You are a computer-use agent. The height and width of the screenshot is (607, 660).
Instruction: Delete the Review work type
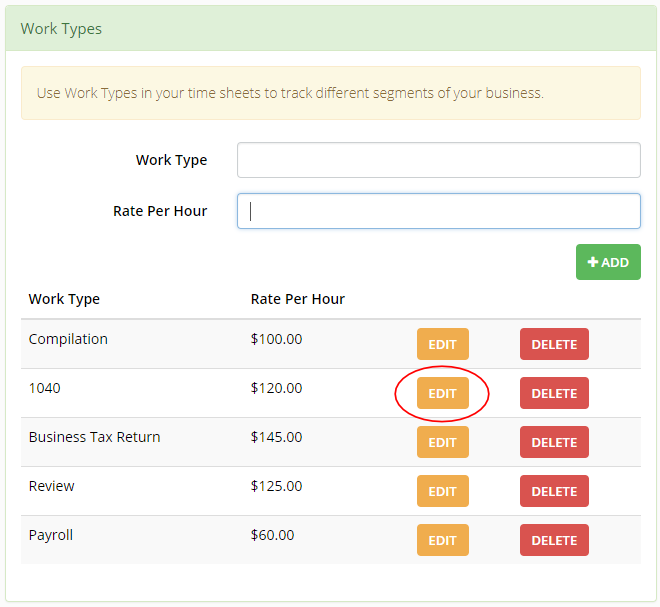pyautogui.click(x=554, y=491)
